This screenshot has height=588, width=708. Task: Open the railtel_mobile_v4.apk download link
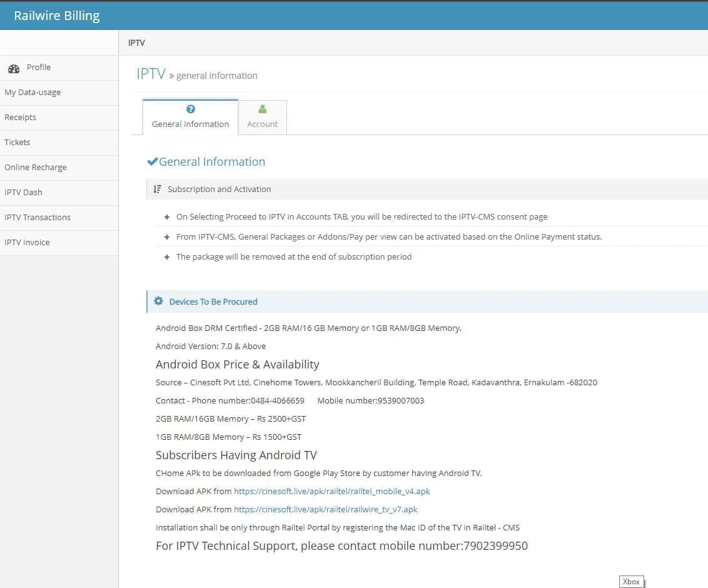click(332, 491)
